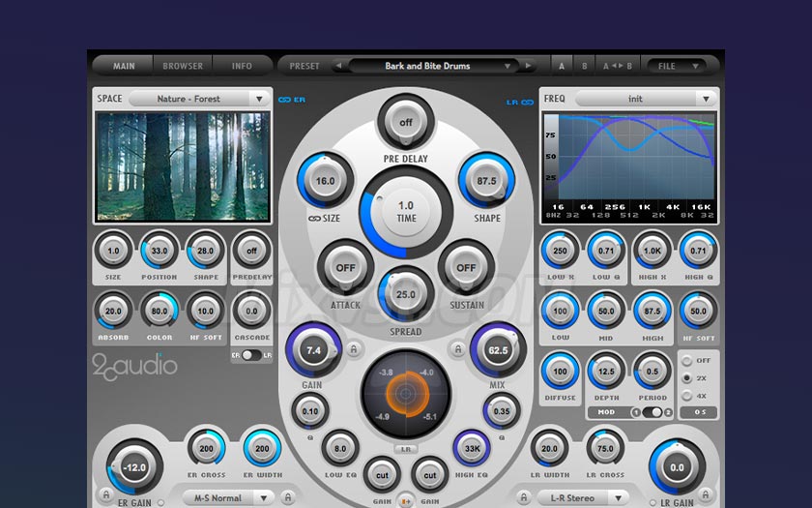The height and width of the screenshot is (508, 812).
Task: Go to next preset with right arrow
Action: tap(528, 66)
